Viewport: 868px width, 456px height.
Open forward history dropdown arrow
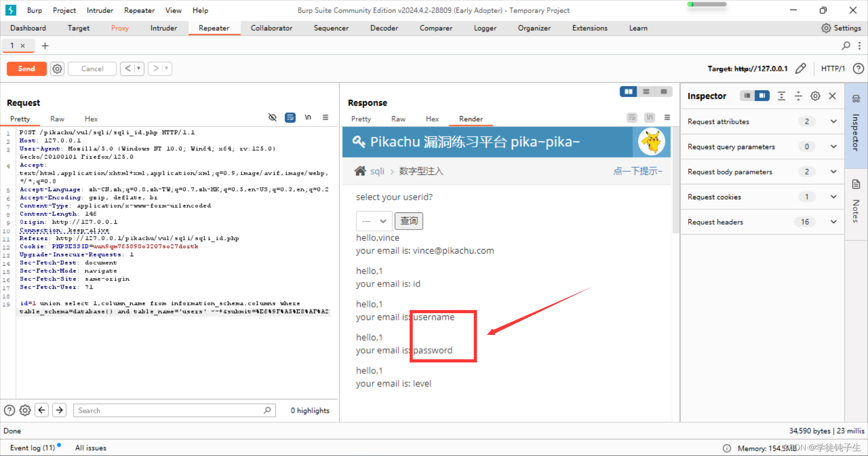coord(167,69)
